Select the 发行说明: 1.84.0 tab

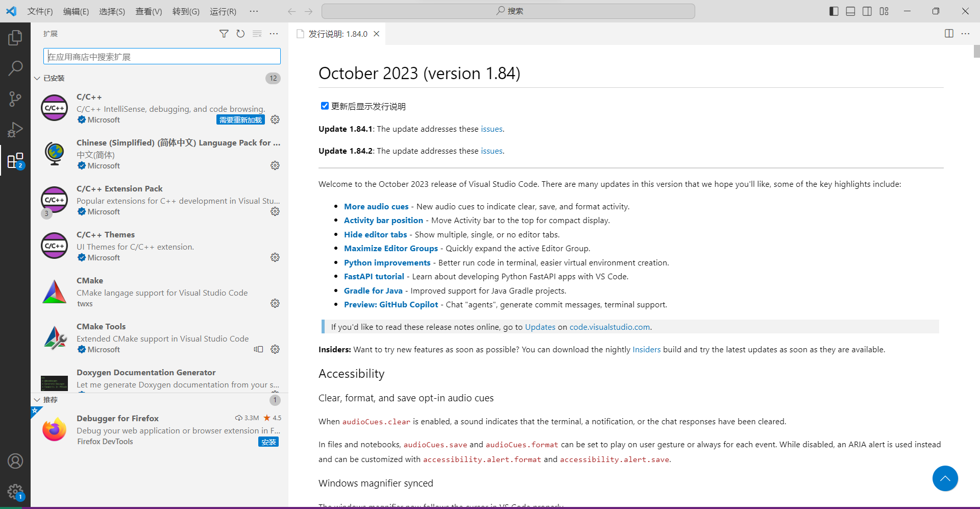click(337, 34)
